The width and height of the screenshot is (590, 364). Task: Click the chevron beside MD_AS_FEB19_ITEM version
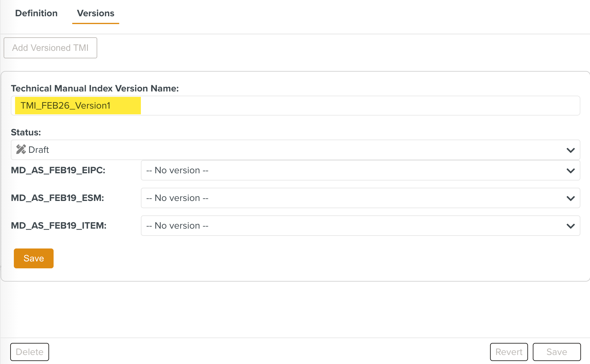570,226
